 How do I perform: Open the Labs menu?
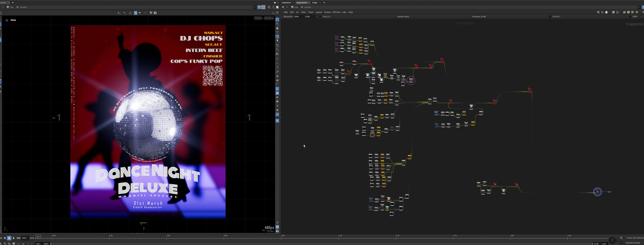click(x=344, y=12)
